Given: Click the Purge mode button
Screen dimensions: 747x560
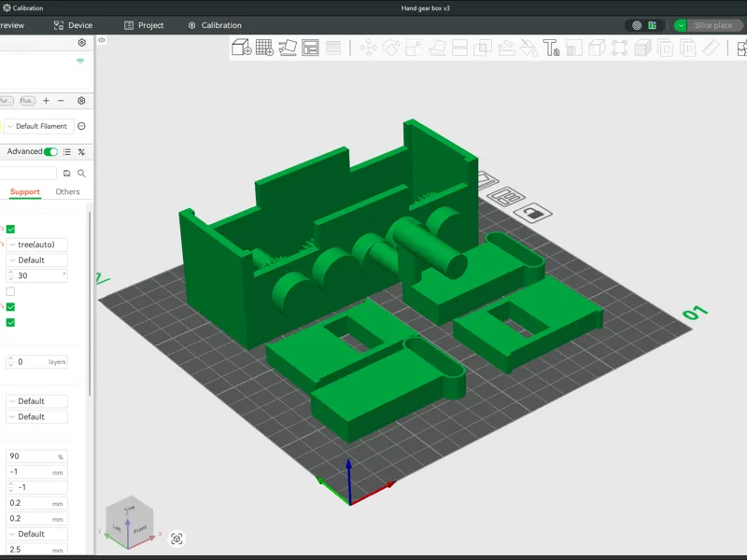Looking at the screenshot, I should (x=7, y=101).
